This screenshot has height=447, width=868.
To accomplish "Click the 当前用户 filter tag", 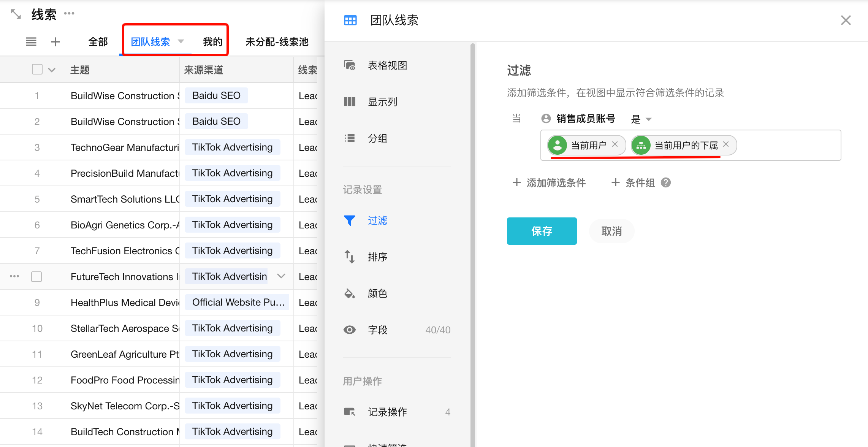I will [x=587, y=145].
